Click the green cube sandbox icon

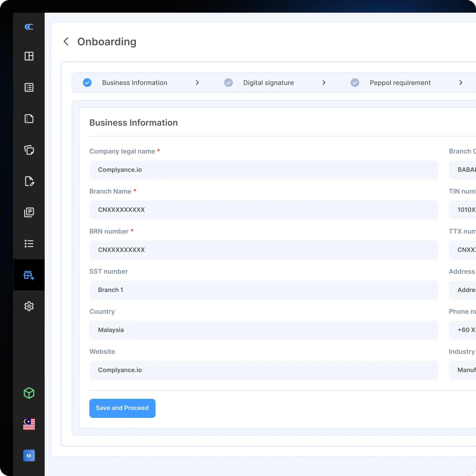click(29, 393)
